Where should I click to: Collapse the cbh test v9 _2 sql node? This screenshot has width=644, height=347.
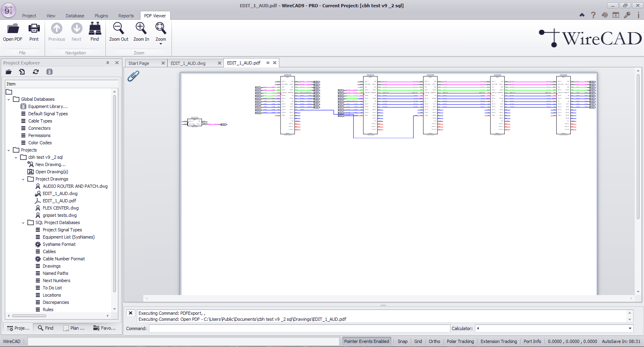click(16, 158)
